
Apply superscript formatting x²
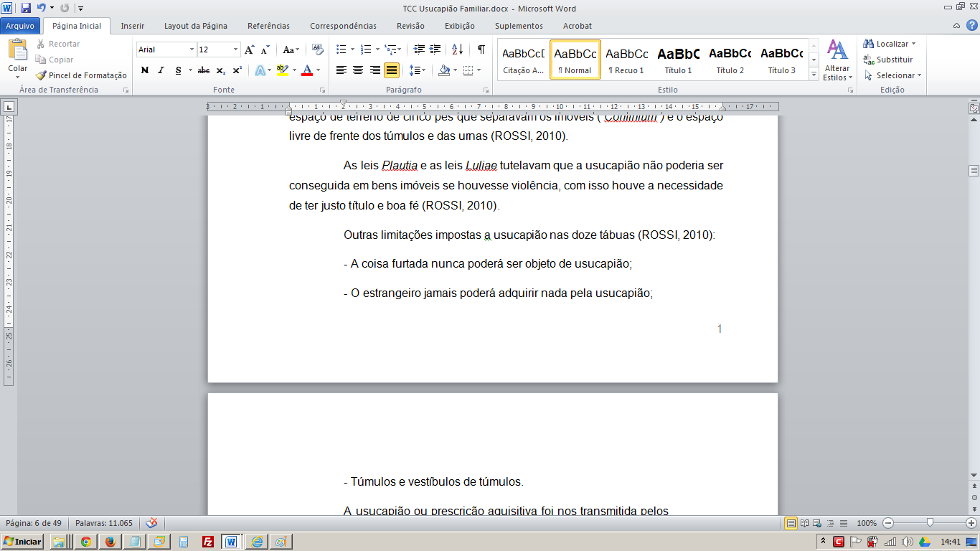pyautogui.click(x=237, y=70)
